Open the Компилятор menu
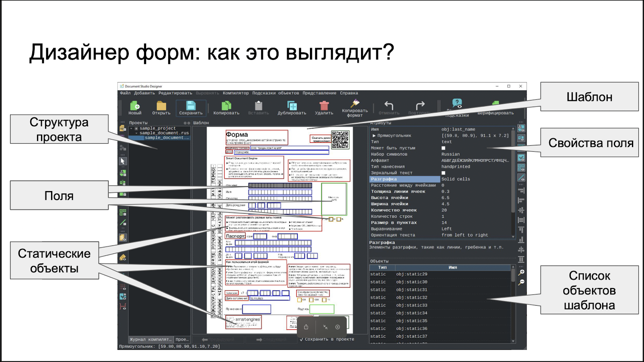The width and height of the screenshot is (644, 362). [235, 93]
